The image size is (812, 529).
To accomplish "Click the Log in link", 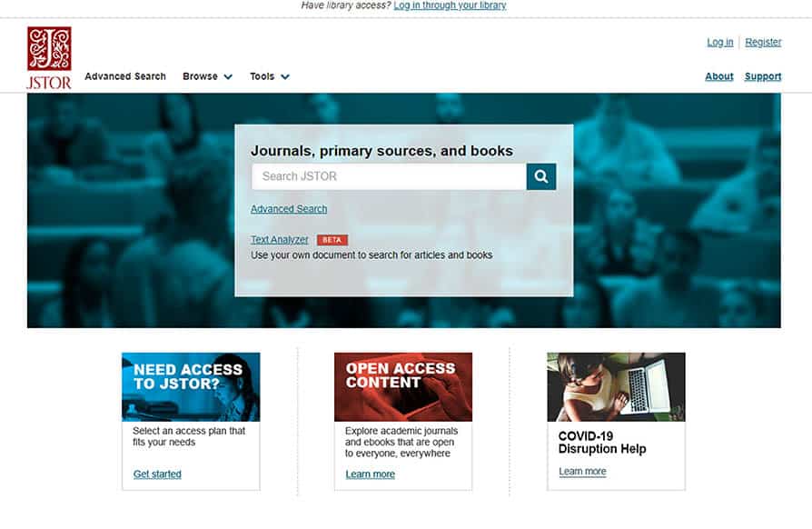I will [x=720, y=42].
